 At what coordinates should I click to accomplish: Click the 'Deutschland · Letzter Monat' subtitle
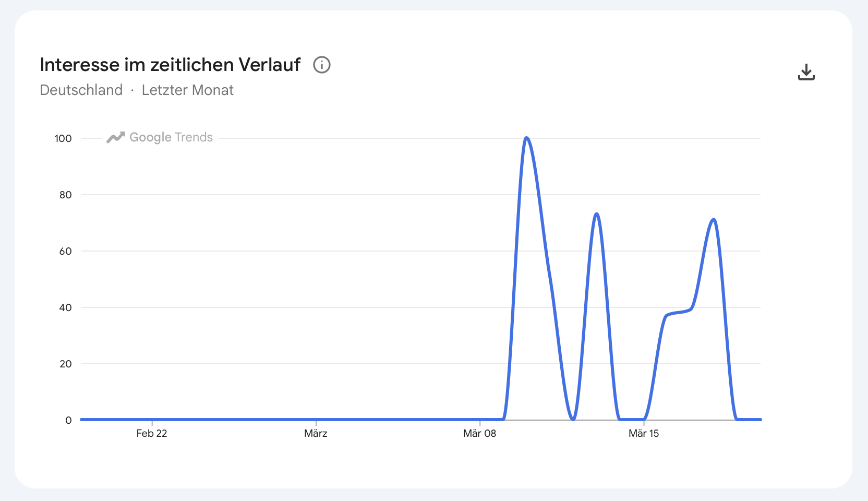(137, 90)
